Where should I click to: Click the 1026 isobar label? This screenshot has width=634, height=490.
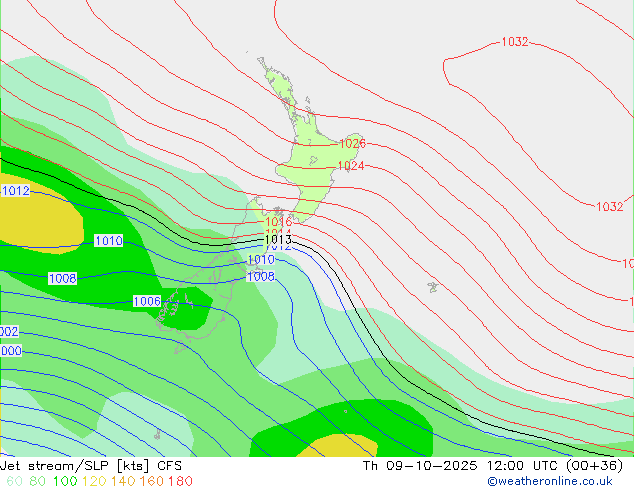click(x=352, y=144)
